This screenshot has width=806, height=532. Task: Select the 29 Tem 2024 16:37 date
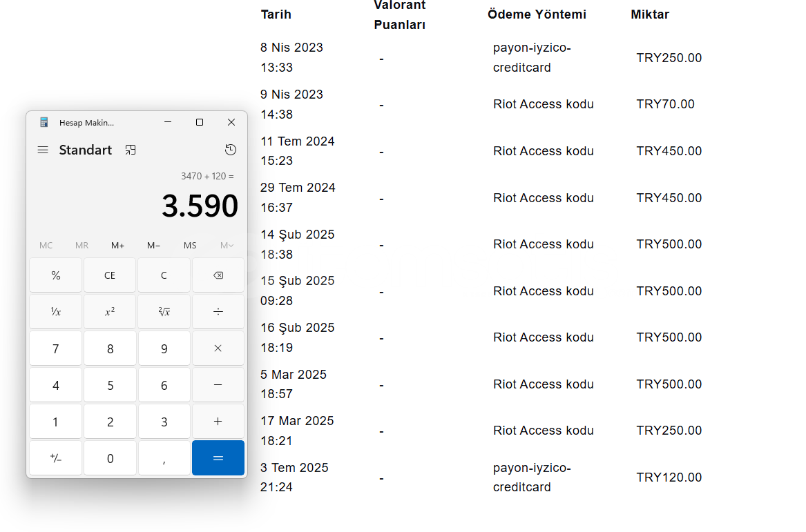[x=298, y=198]
